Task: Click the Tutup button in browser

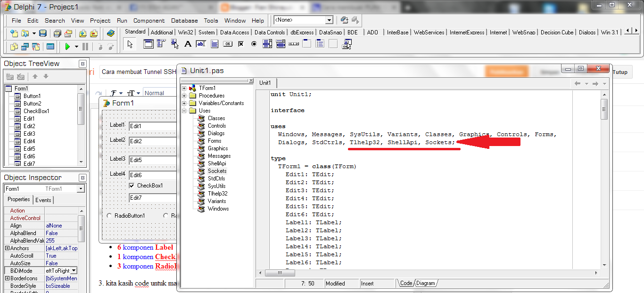Action: coord(620,72)
